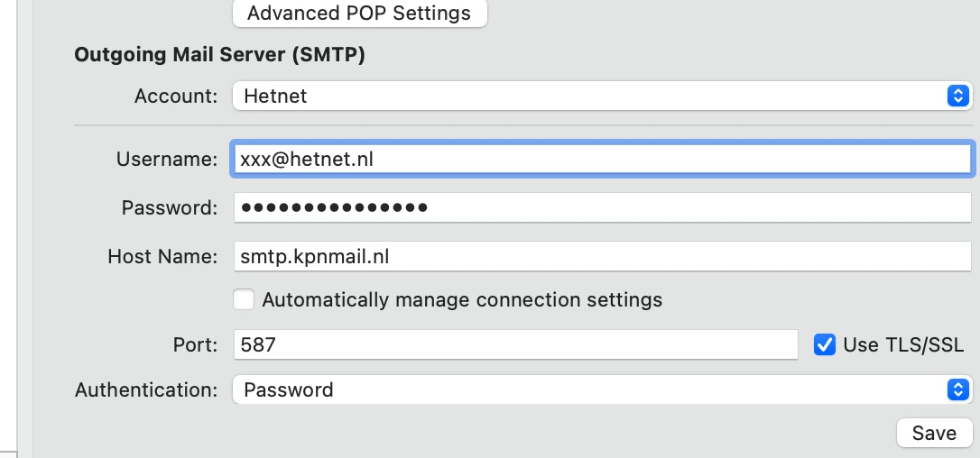Focus the Username field with xxx@hetnet.nl
980x458 pixels.
pos(602,160)
